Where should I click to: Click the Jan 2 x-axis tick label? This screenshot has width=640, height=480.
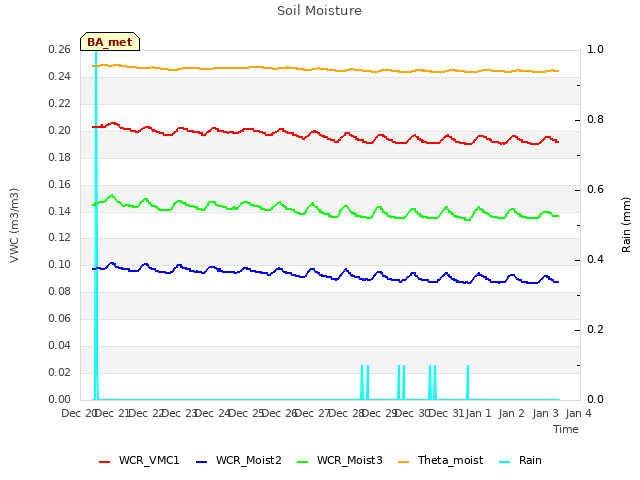[511, 413]
